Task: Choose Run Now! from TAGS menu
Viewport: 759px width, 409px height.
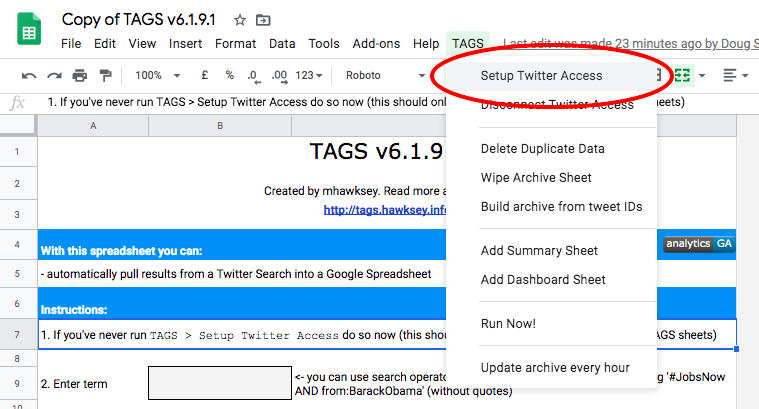Action: click(551, 324)
